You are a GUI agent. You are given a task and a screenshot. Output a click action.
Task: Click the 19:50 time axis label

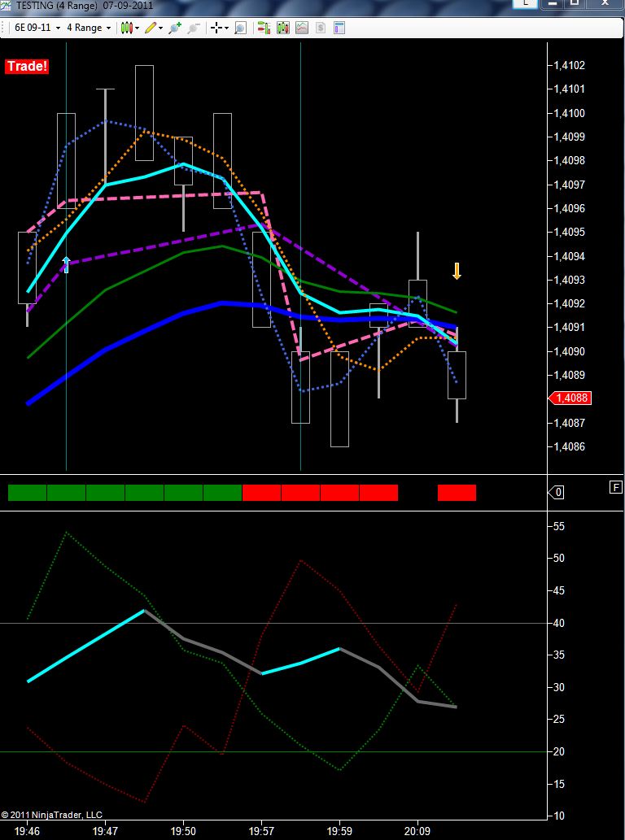pos(183,831)
